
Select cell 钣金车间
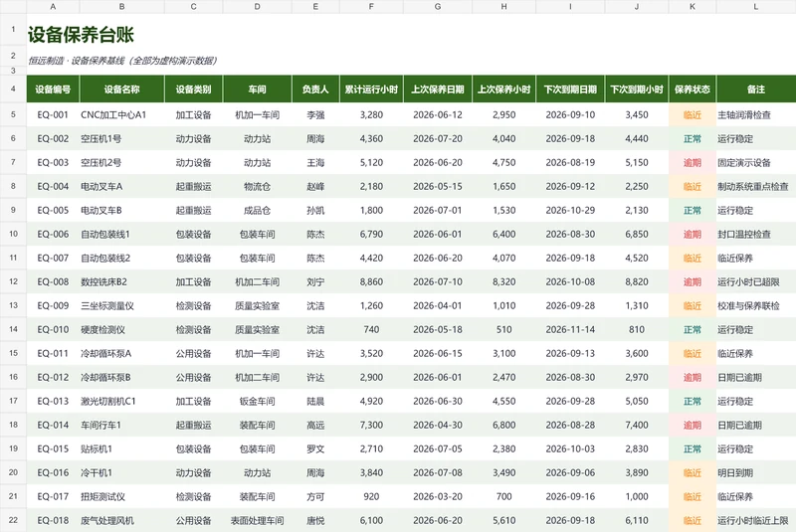coord(257,401)
